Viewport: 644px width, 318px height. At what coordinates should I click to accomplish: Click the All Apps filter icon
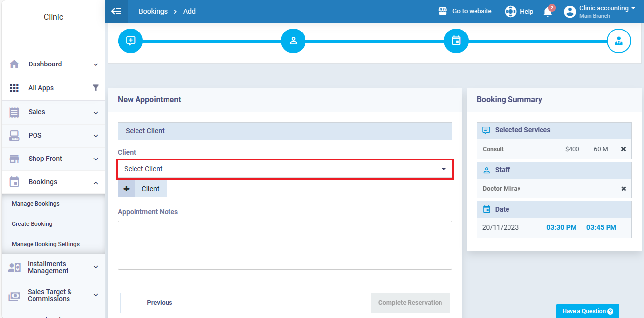96,88
